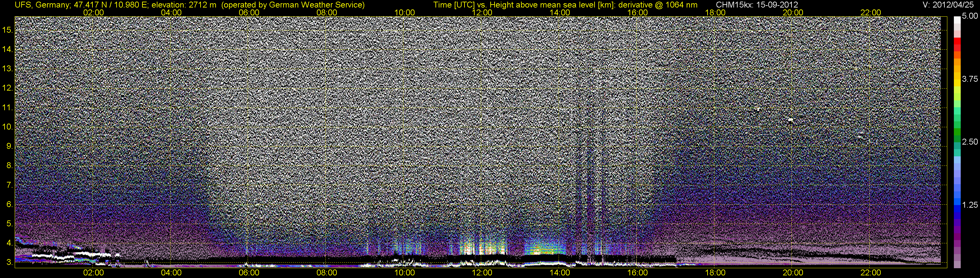Click the height axis label 6 km

(9, 204)
